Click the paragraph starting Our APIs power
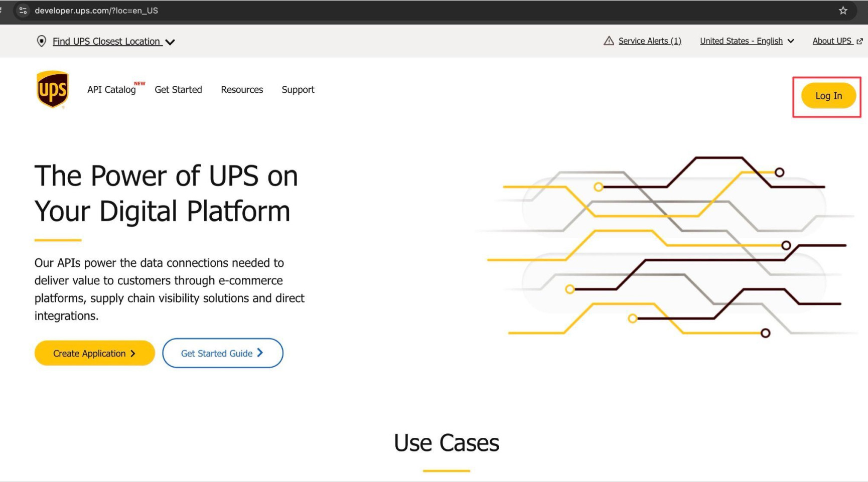Image resolution: width=868 pixels, height=482 pixels. click(169, 289)
